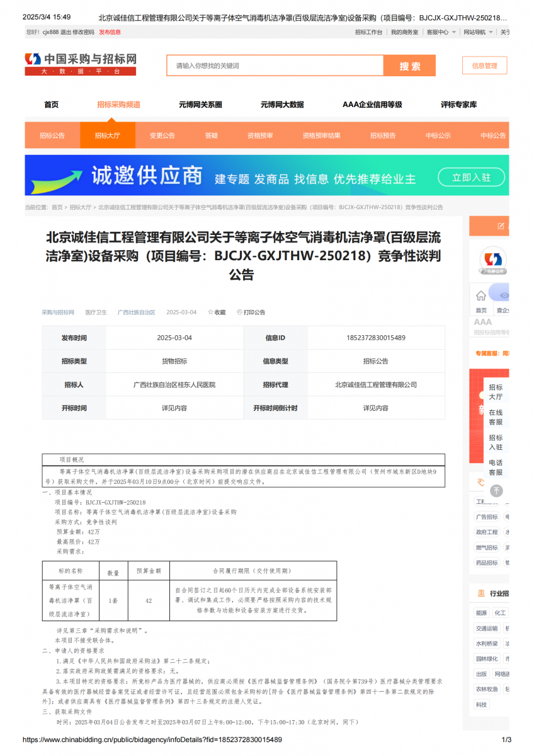The image size is (534, 756).
Task: Switch to the 资格预审结果 tab
Action: 321,135
